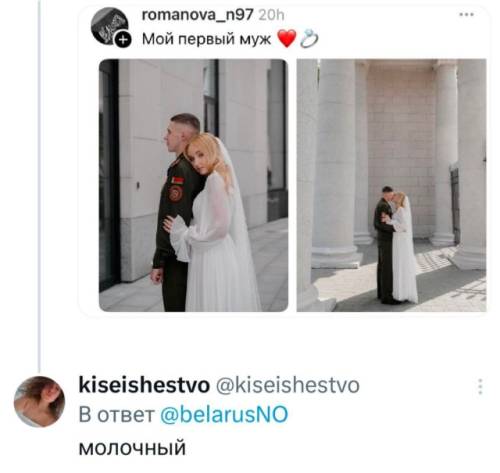
Task: Click the kiseishestvo display name
Action: click(144, 385)
